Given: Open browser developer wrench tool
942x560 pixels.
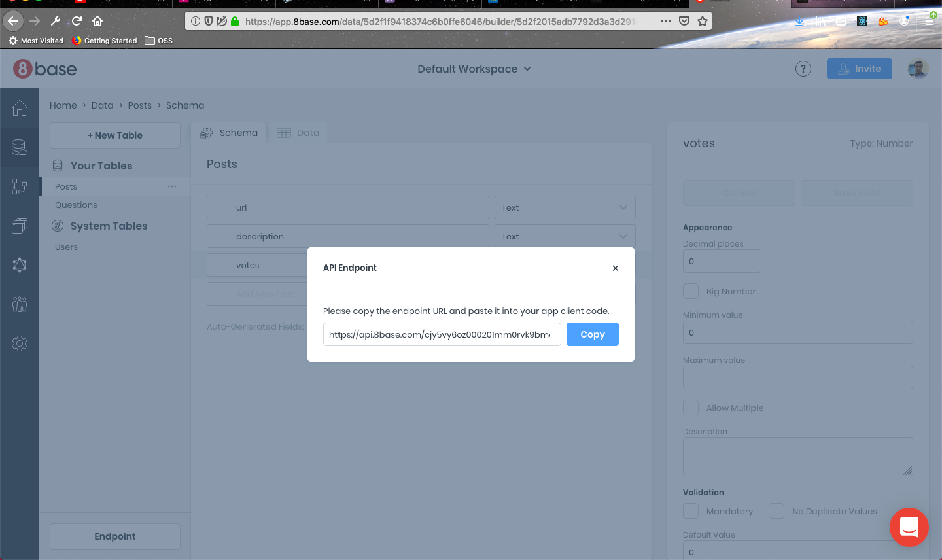Looking at the screenshot, I should (56, 21).
